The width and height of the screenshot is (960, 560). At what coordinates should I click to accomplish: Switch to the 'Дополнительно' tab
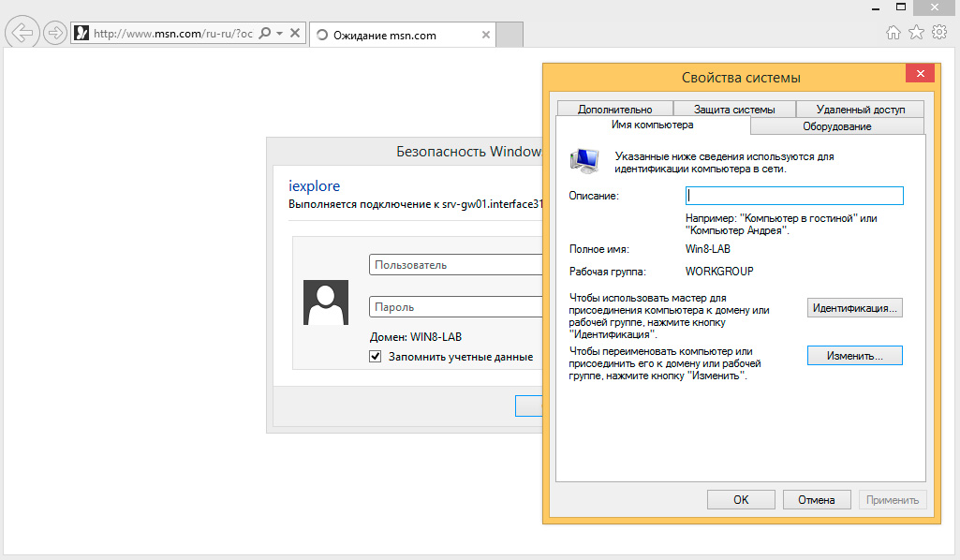coord(614,109)
